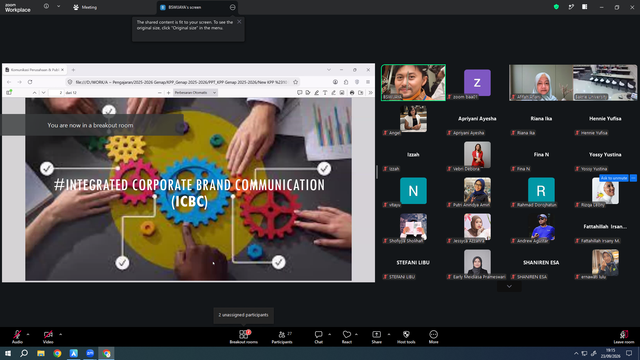This screenshot has width=640, height=360.
Task: Click the shared browser address bar
Action: (182, 82)
